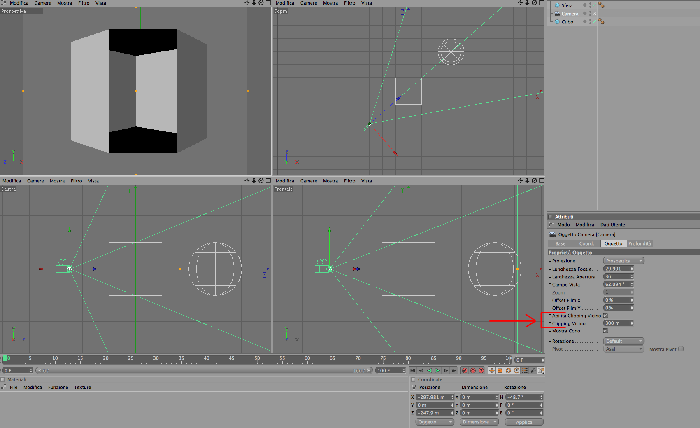The height and width of the screenshot is (428, 700).
Task: Switch to the Coord. tab in Attributes
Action: [x=586, y=244]
